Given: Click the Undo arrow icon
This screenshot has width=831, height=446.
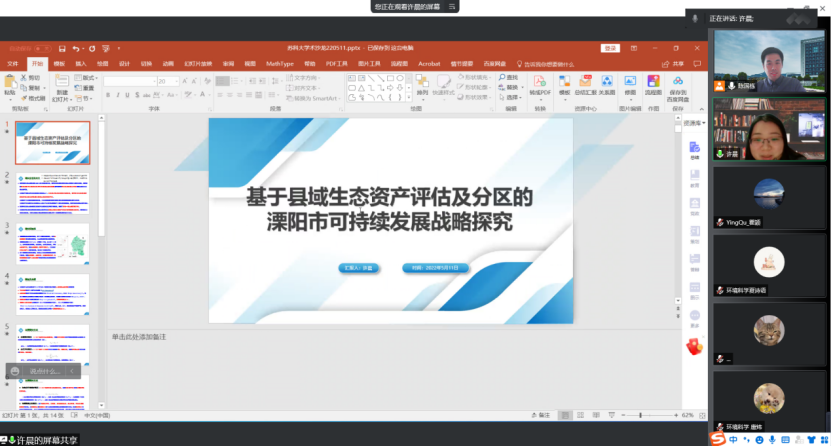Looking at the screenshot, I should 76,48.
